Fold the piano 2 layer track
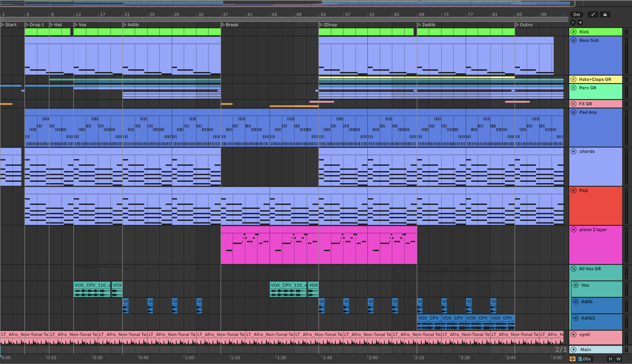The width and height of the screenshot is (632, 364). click(x=574, y=230)
